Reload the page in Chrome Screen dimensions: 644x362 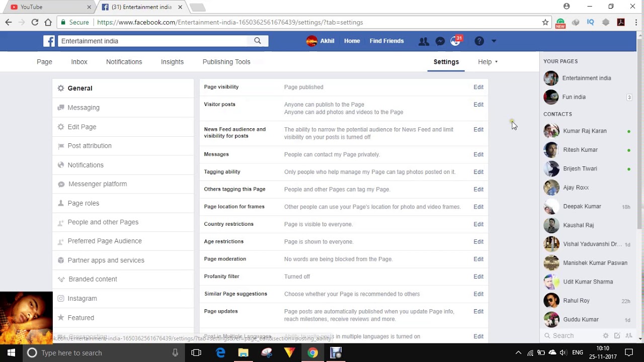[35, 22]
